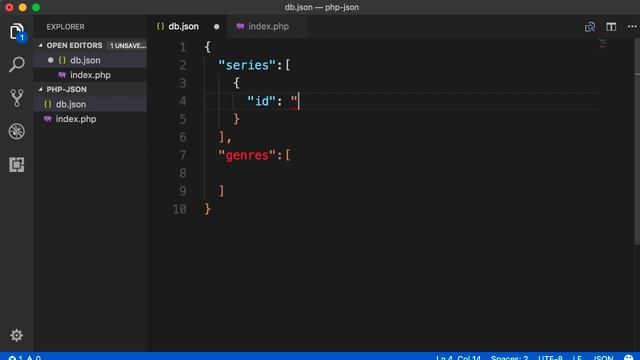The height and width of the screenshot is (360, 640).
Task: Click the PHP icon on the index.php tab
Action: (240, 27)
